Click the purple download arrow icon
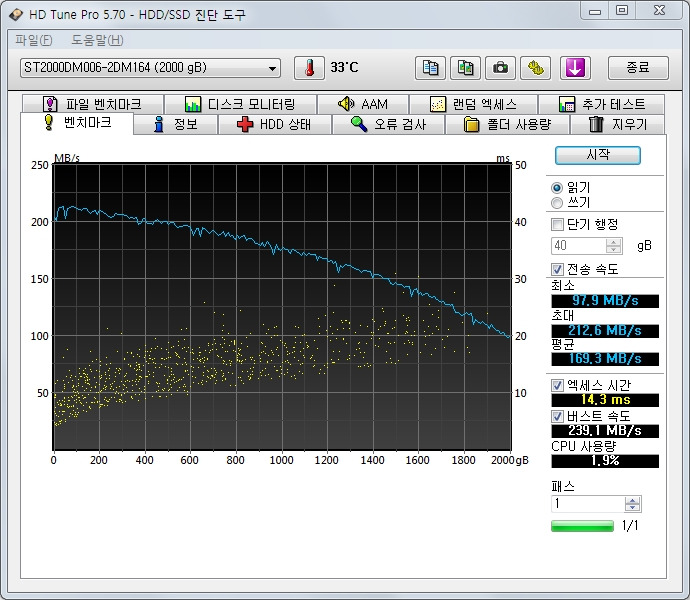690x600 pixels. coord(575,68)
